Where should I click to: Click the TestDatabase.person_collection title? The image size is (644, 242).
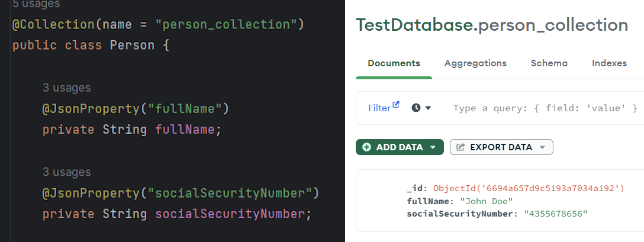[x=491, y=25]
